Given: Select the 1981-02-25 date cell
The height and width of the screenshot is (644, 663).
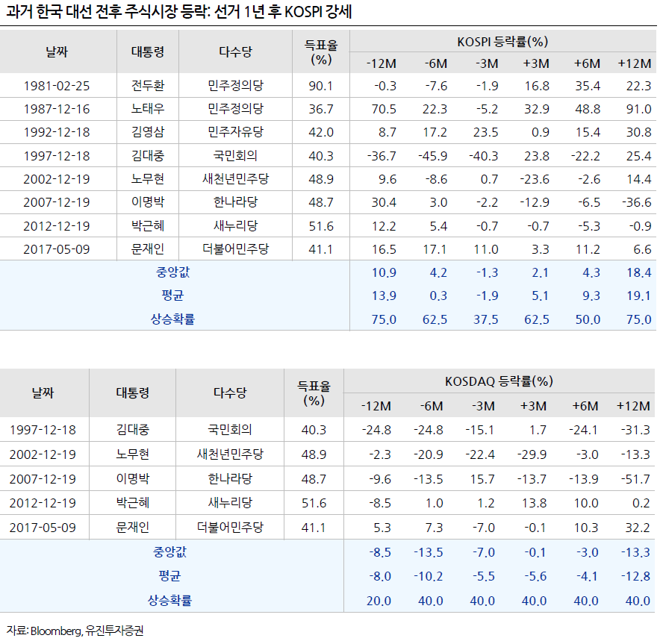Looking at the screenshot, I should pyautogui.click(x=57, y=86).
